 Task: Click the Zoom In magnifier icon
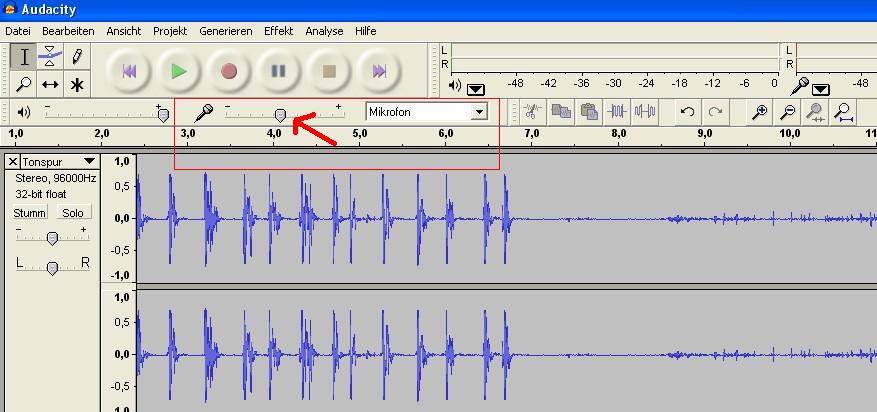(760, 112)
